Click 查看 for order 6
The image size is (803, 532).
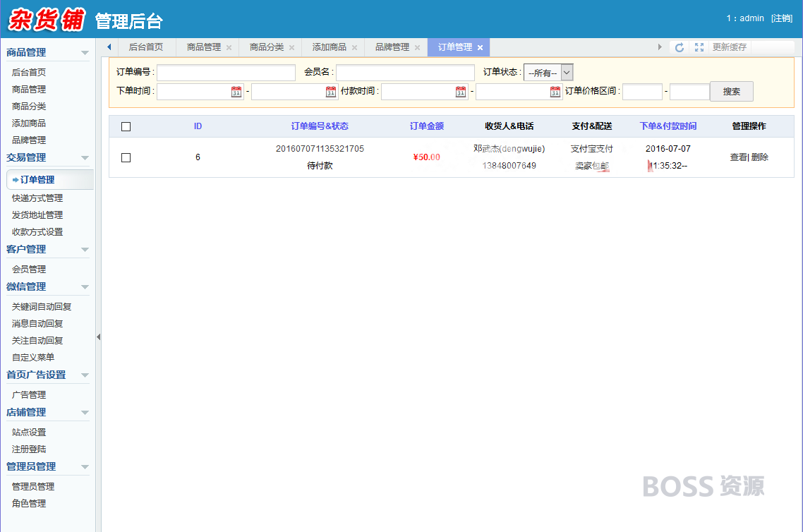pyautogui.click(x=738, y=157)
